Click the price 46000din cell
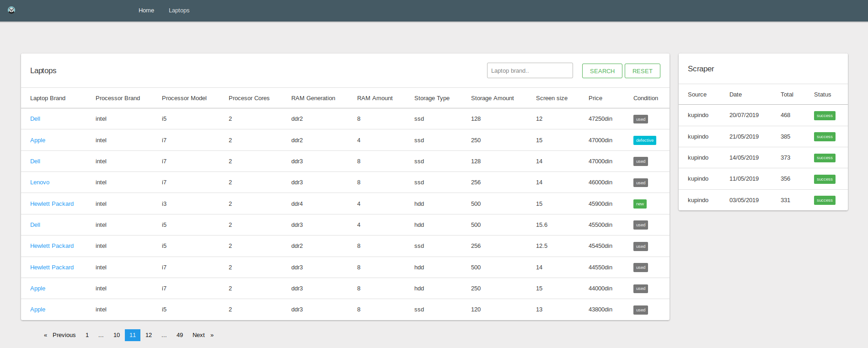This screenshot has width=868, height=348. tap(600, 182)
